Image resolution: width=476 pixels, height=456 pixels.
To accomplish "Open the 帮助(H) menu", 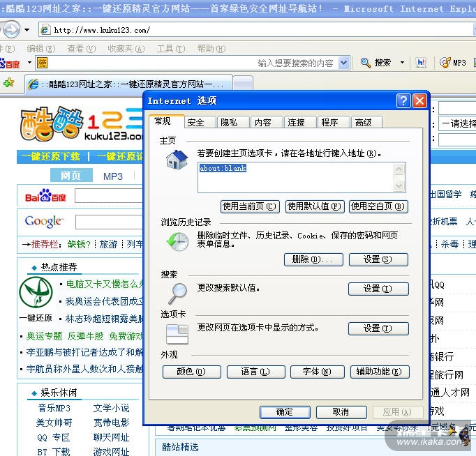I will point(211,49).
